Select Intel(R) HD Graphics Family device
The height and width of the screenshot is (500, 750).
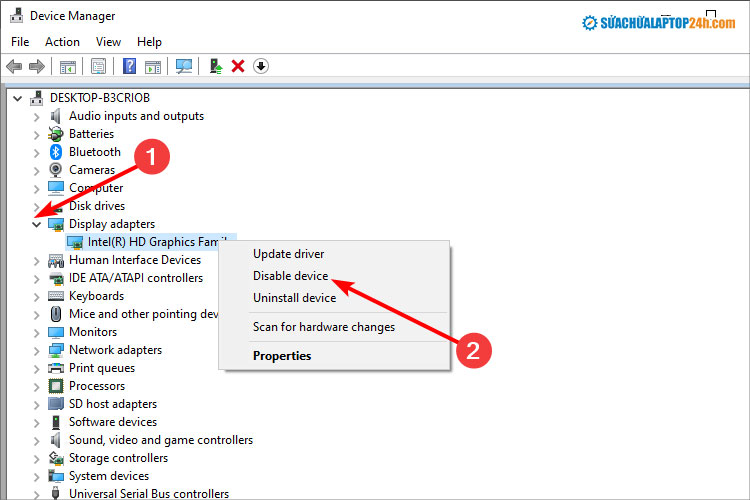point(155,242)
